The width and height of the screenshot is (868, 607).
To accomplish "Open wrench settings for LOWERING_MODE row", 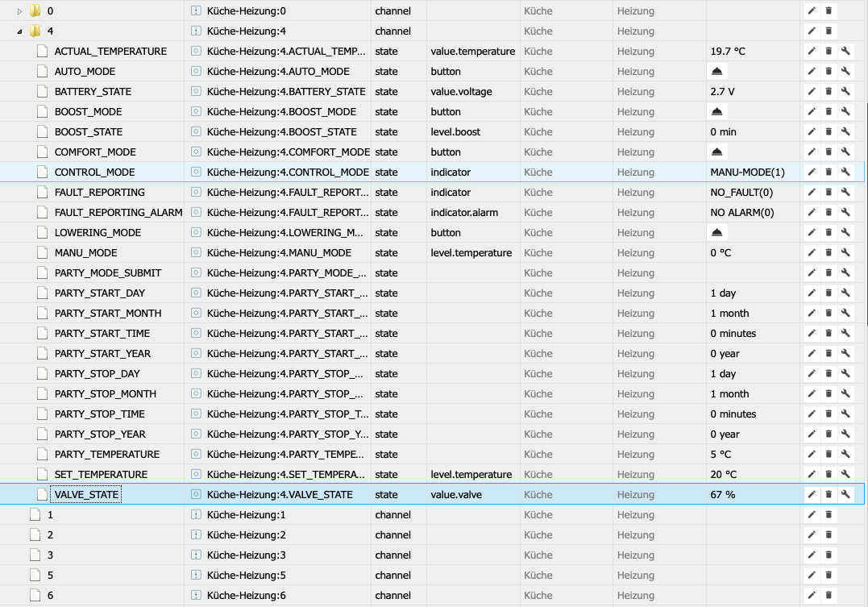I will [x=845, y=233].
